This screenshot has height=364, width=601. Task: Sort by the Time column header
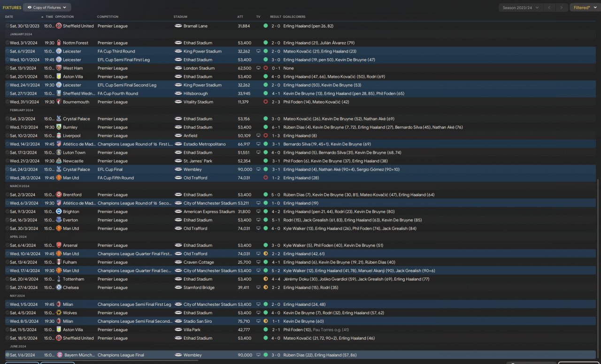(x=49, y=17)
